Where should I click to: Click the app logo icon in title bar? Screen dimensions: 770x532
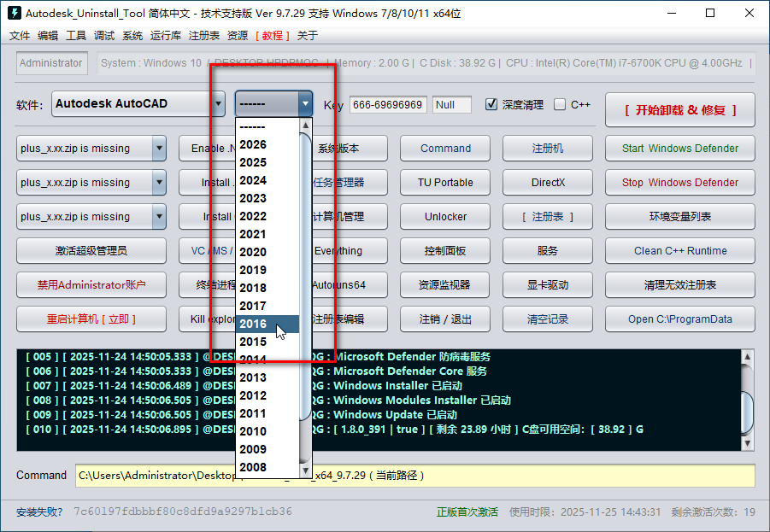click(x=15, y=13)
